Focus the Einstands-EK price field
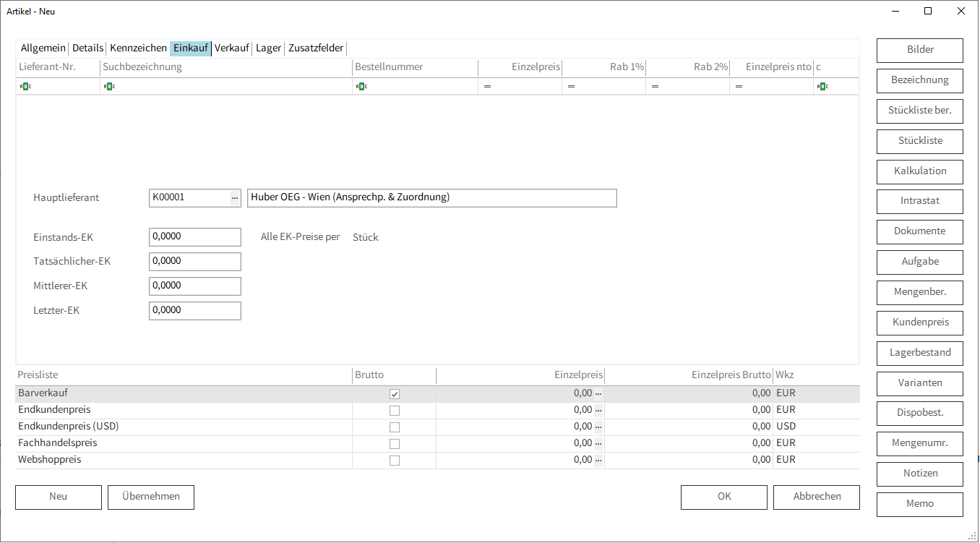980x543 pixels. (x=195, y=237)
